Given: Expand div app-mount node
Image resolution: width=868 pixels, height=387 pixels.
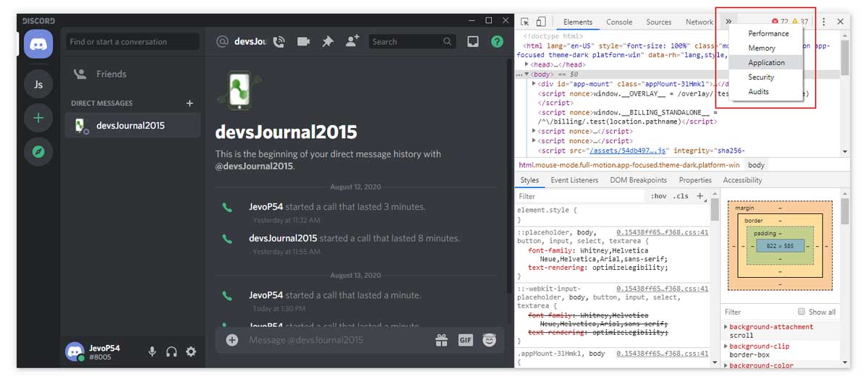Looking at the screenshot, I should 535,83.
